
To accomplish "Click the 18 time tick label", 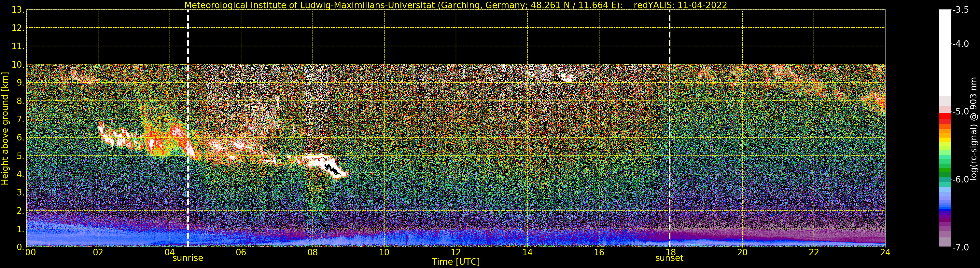I will (671, 252).
